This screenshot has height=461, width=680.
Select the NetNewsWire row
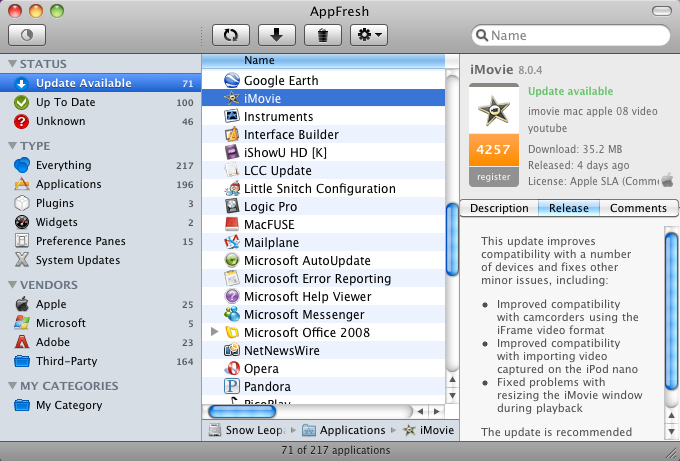(324, 350)
